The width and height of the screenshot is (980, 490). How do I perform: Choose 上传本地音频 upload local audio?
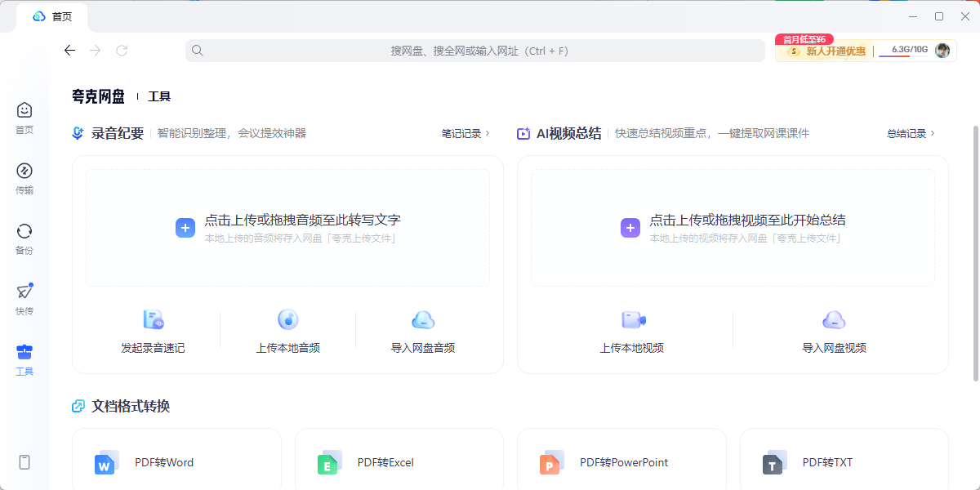click(x=287, y=331)
